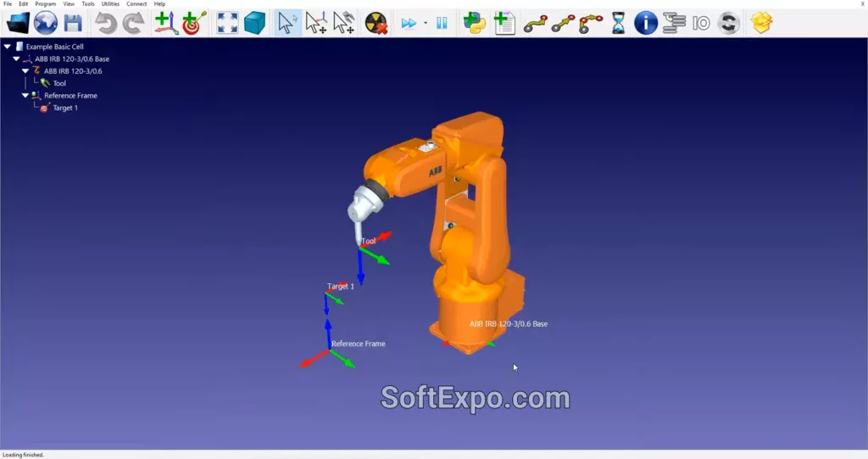
Task: Add a program call instruction icon
Action: click(x=674, y=23)
